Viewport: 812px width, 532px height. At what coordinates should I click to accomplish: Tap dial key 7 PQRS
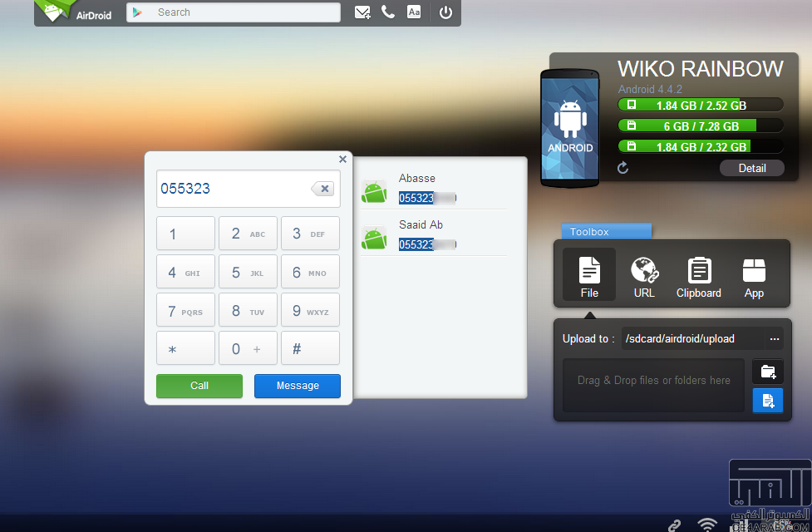tap(185, 310)
